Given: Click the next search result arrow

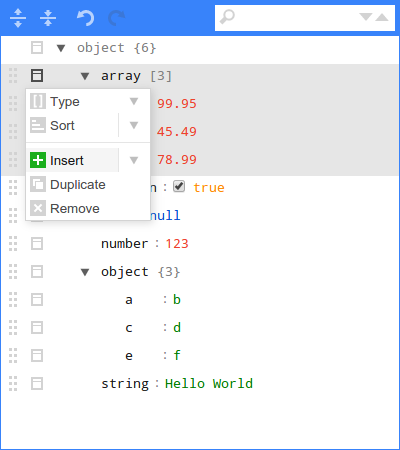Looking at the screenshot, I should (366, 17).
